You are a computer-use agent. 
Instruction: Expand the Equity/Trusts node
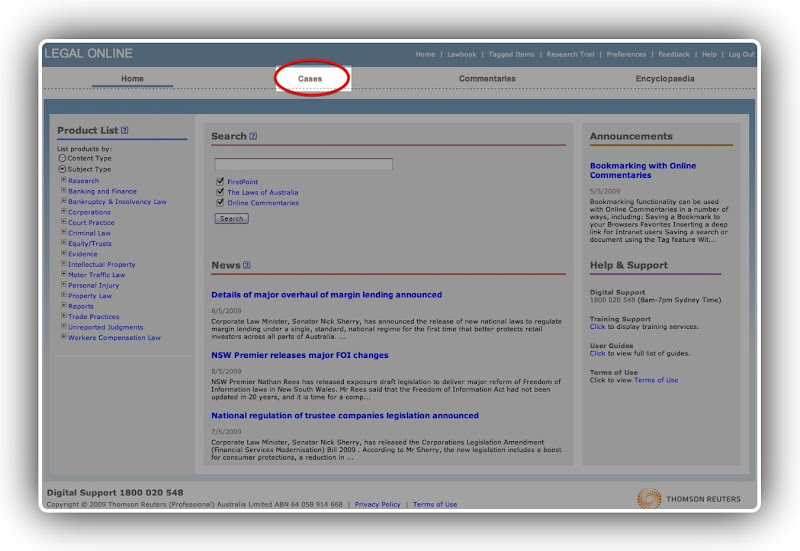(x=64, y=243)
